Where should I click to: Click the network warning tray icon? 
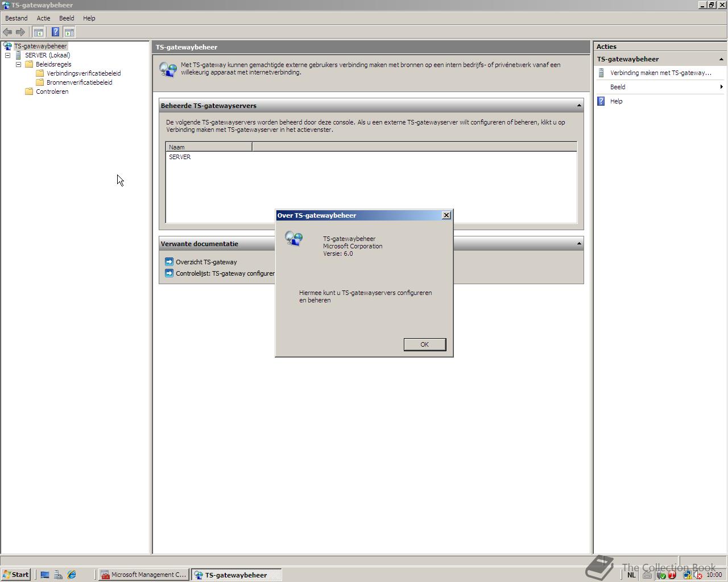pos(687,575)
